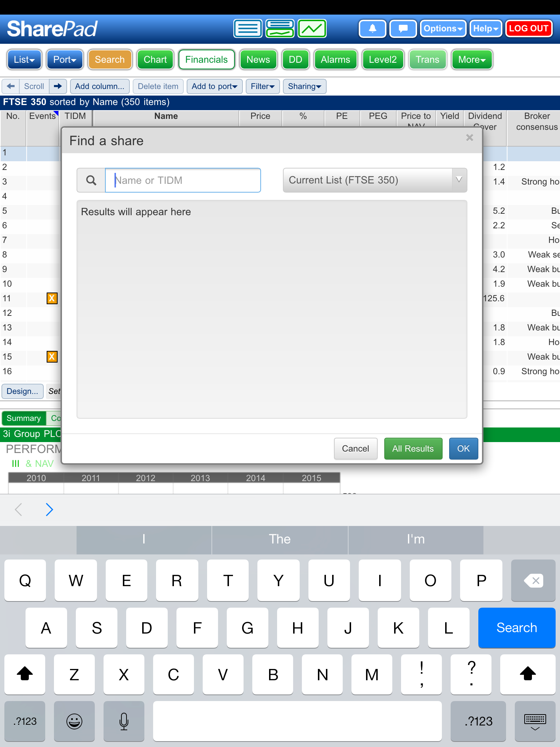Switch to the Chart view tab
Screen dimensions: 560x747
155,59
